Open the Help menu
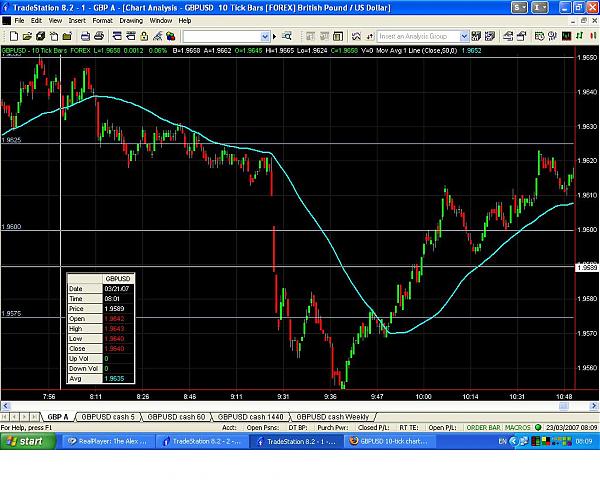 pyautogui.click(x=185, y=21)
